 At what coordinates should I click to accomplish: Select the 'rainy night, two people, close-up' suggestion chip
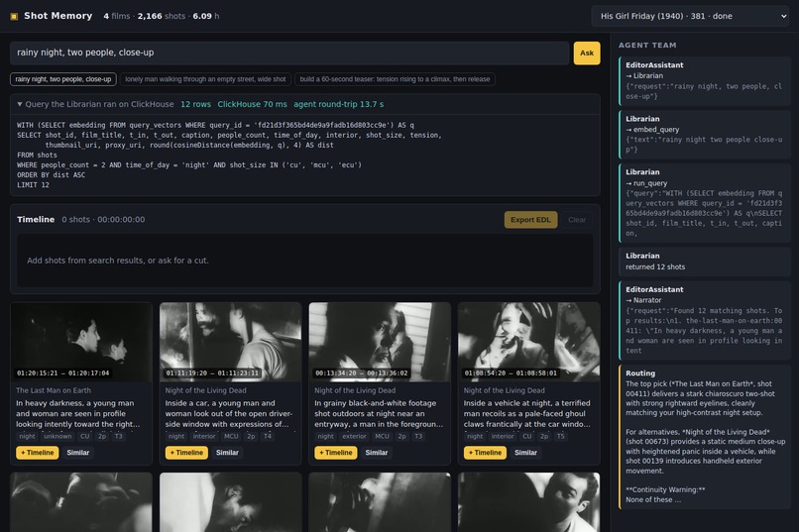63,79
